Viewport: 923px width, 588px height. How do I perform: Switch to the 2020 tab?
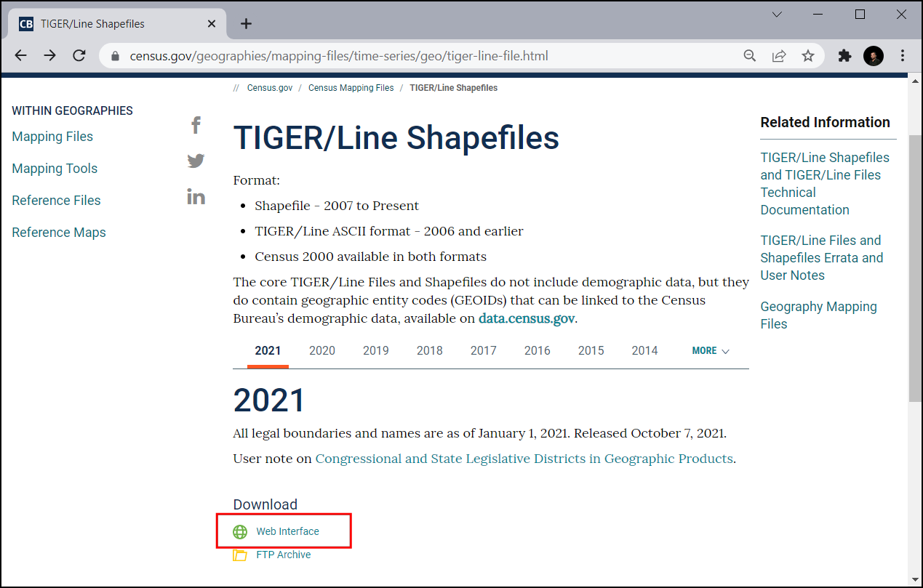[x=321, y=351]
